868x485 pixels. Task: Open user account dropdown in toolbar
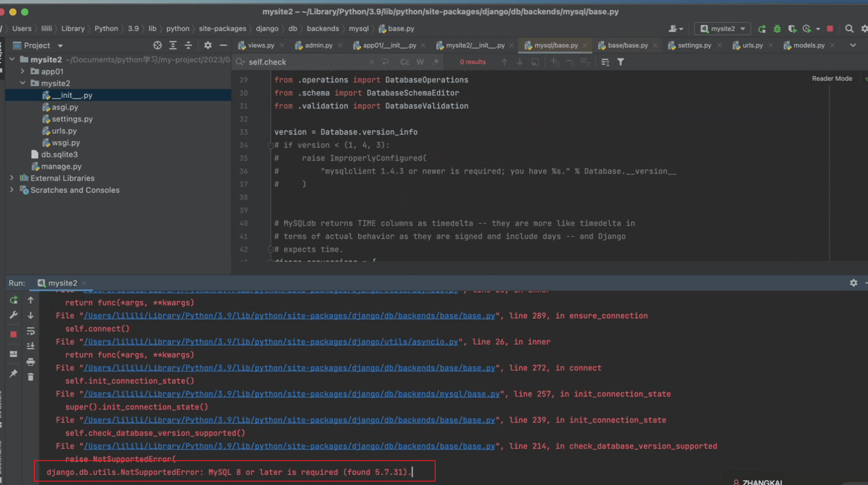676,29
